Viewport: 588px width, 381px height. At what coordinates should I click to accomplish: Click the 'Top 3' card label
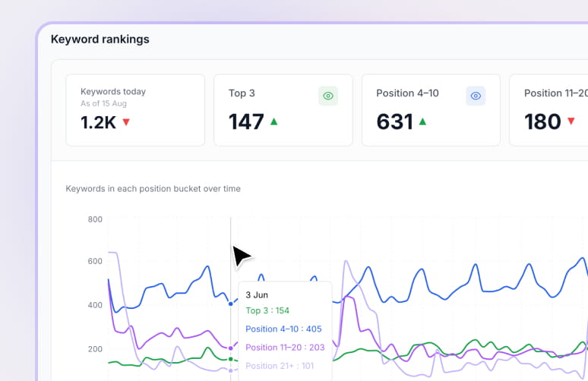(x=242, y=93)
